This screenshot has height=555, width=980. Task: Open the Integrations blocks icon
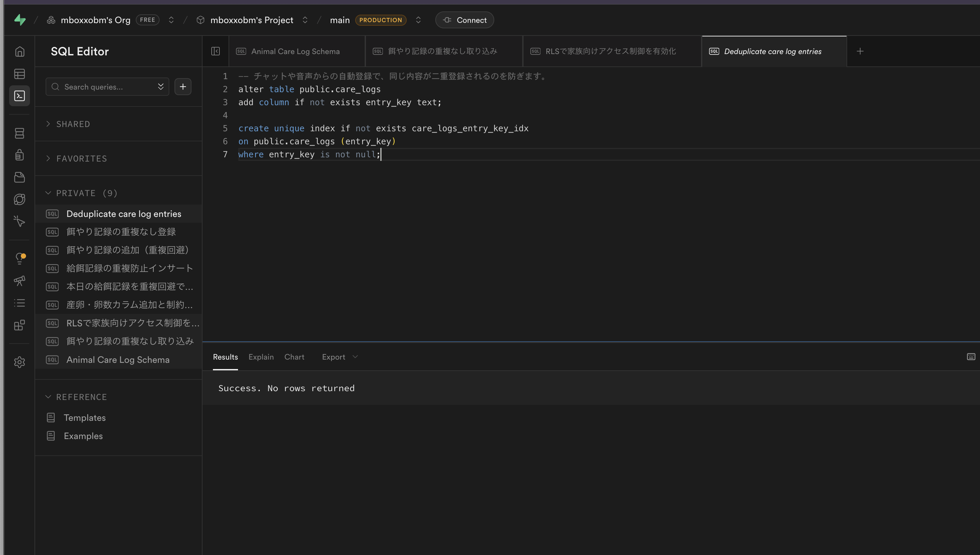pos(20,325)
